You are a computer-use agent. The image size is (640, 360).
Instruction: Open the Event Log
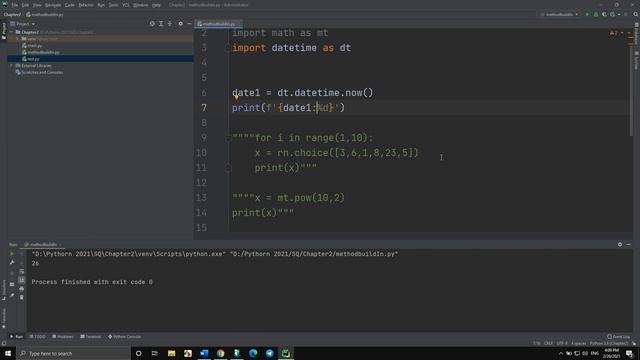pos(619,337)
